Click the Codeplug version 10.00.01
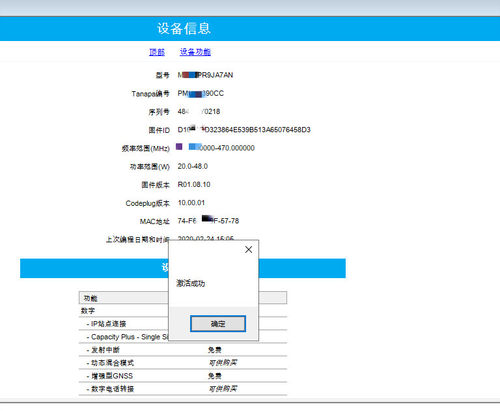 pos(191,203)
